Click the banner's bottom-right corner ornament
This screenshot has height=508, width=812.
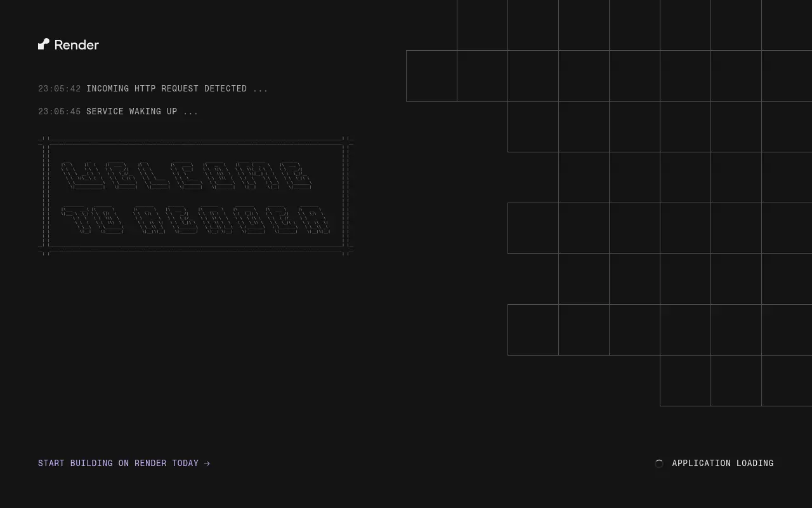point(346,249)
